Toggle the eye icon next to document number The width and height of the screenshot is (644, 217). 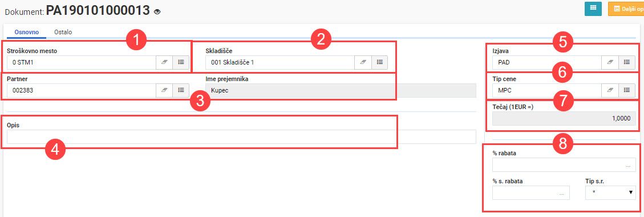tap(157, 12)
